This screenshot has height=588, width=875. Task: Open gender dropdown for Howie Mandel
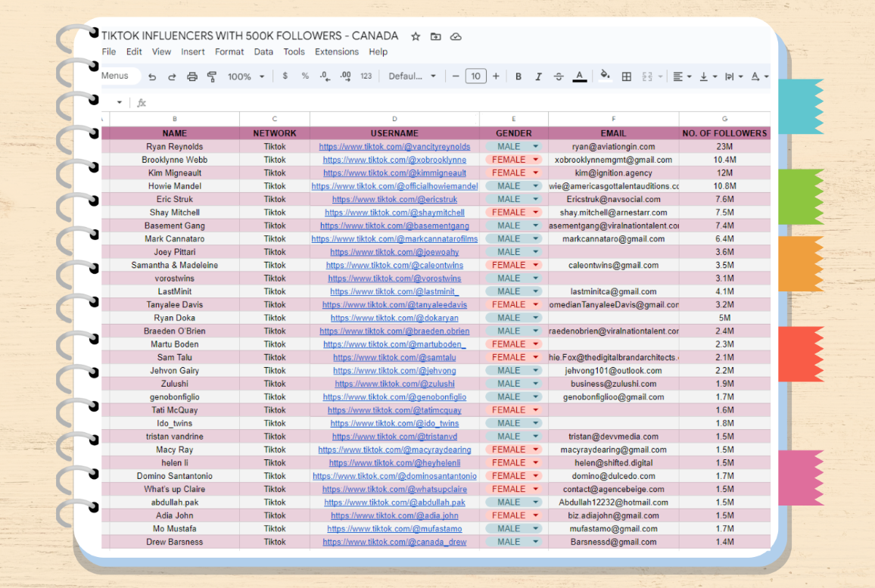coord(536,186)
